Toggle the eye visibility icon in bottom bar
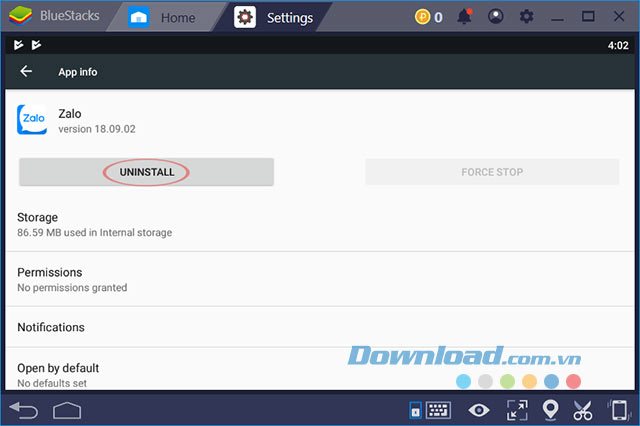640x426 pixels. (x=479, y=410)
